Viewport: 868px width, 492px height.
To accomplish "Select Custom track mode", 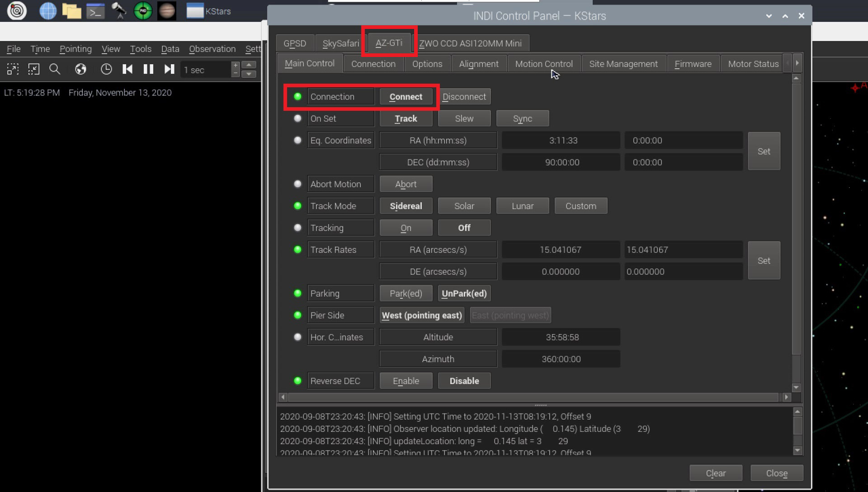I will pos(581,206).
